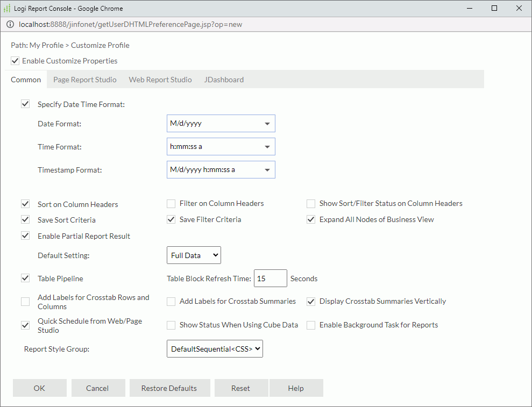Disable the Enable Customize Properties checkbox
Image resolution: width=532 pixels, height=407 pixels.
coord(15,61)
